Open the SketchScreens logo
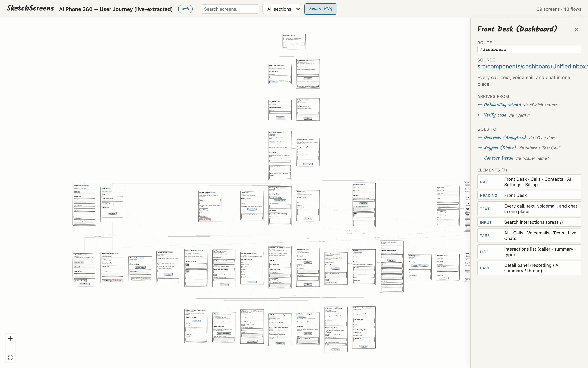Screen dimensions: 588x368 point(30,8)
